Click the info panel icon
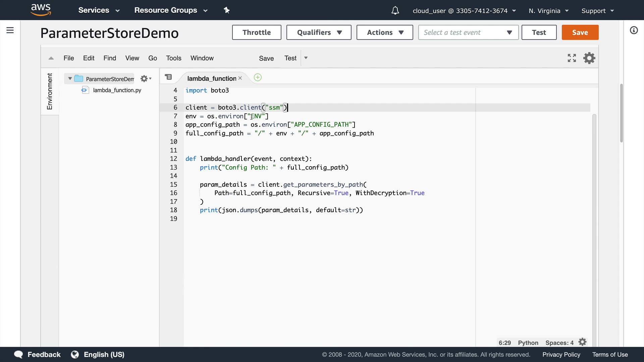This screenshot has width=644, height=362. [x=634, y=31]
